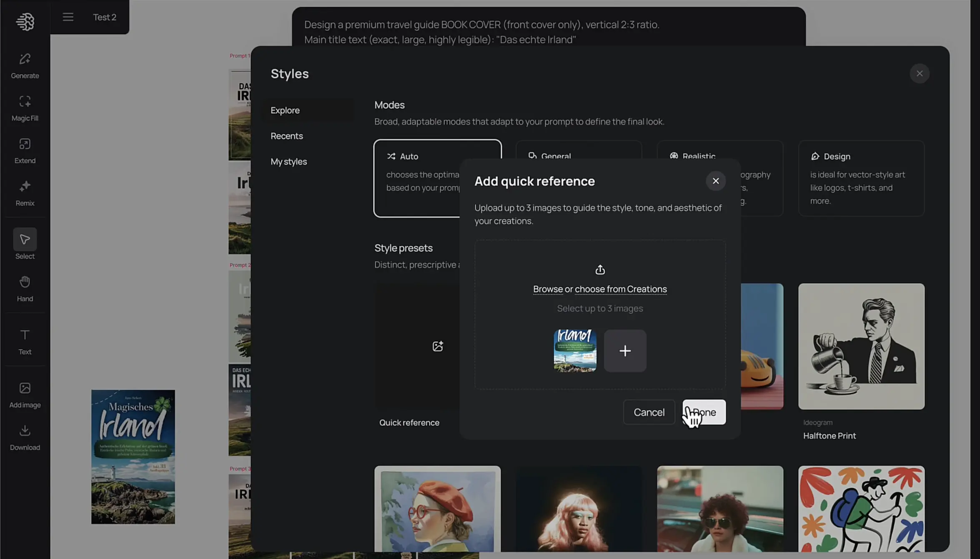Select the Generate tool
This screenshot has width=980, height=559.
25,66
